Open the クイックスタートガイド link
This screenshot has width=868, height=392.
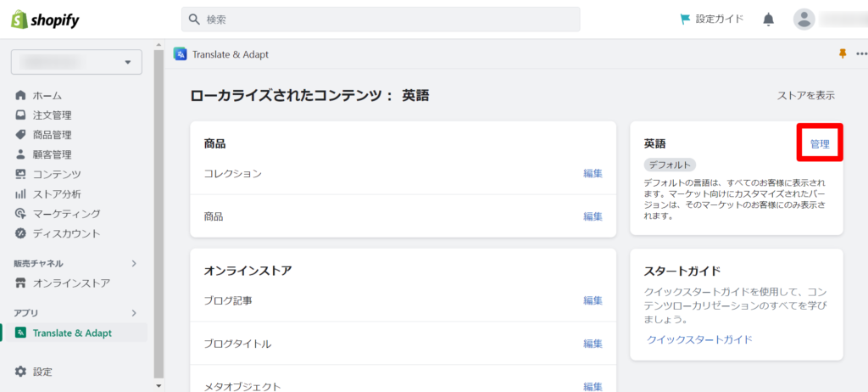(x=699, y=339)
